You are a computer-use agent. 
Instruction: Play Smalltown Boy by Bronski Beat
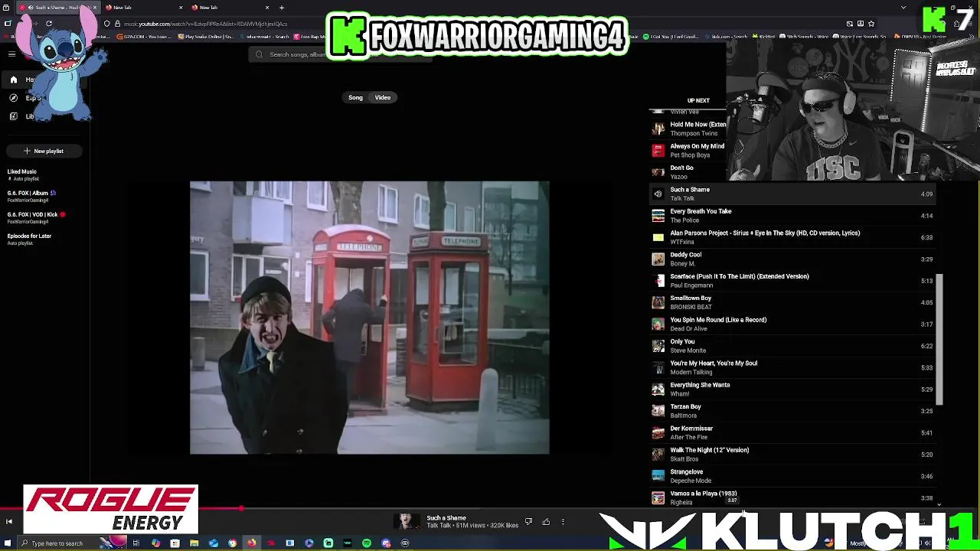click(793, 302)
